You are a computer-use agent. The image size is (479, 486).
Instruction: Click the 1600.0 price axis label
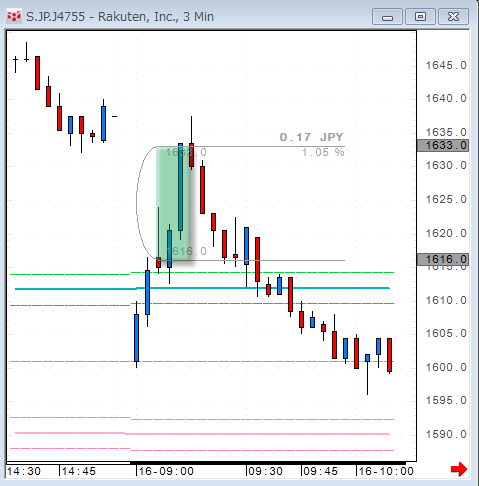click(x=446, y=367)
